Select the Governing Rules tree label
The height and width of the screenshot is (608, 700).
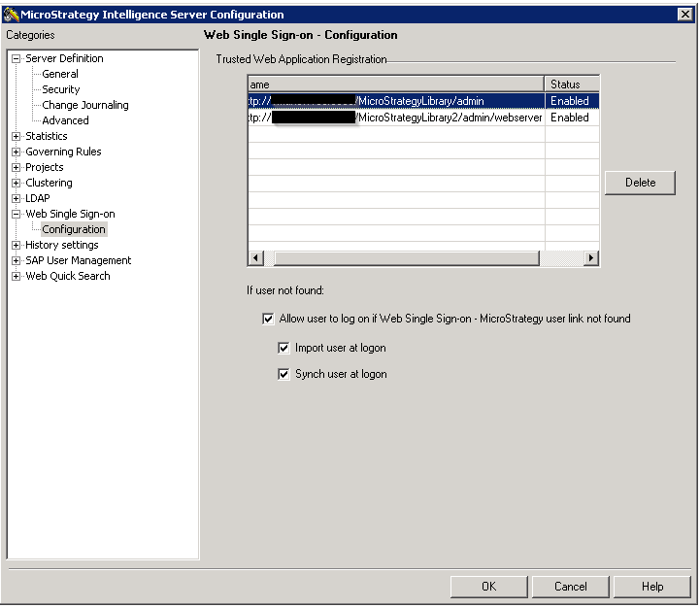(63, 152)
